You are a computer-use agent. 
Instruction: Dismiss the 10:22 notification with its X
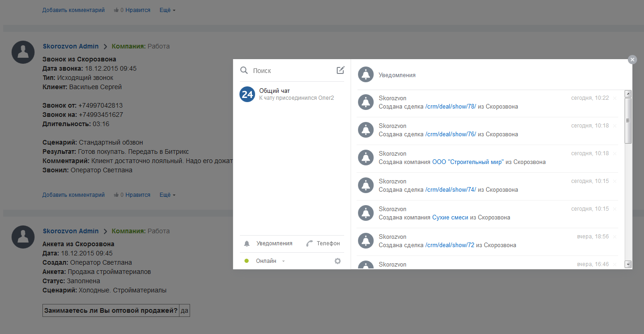pos(614,98)
